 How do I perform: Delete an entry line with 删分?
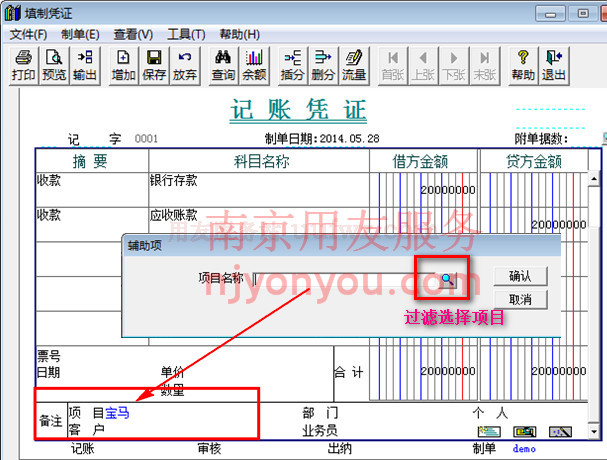(x=323, y=65)
